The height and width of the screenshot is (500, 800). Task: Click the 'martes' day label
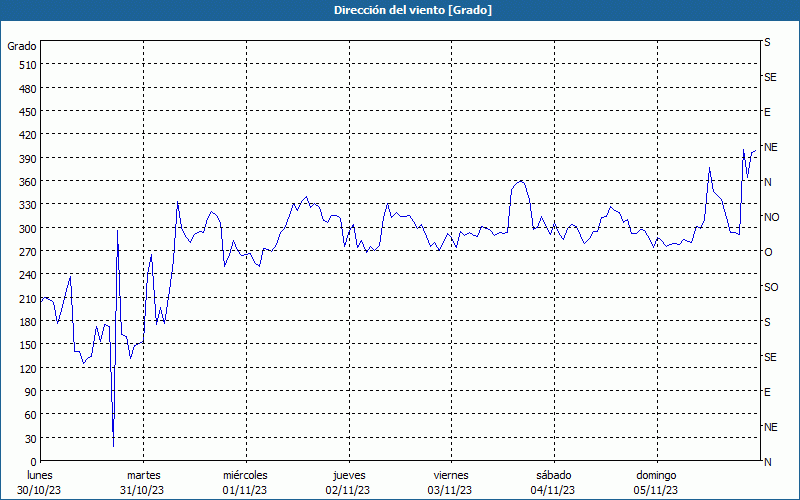click(x=144, y=475)
